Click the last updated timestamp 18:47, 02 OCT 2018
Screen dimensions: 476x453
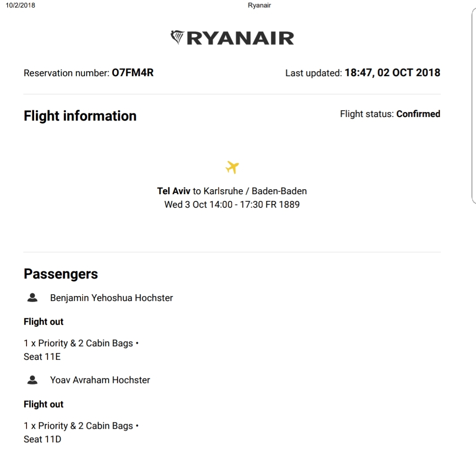pos(392,73)
